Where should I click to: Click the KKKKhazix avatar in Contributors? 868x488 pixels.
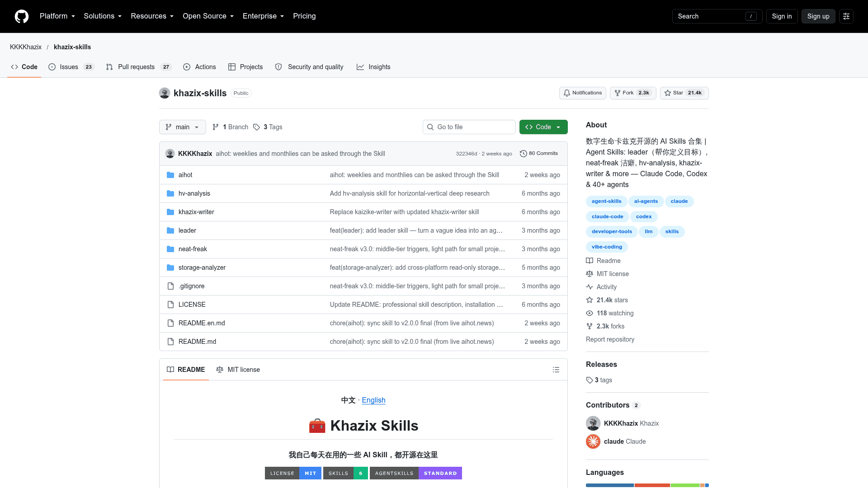point(593,423)
